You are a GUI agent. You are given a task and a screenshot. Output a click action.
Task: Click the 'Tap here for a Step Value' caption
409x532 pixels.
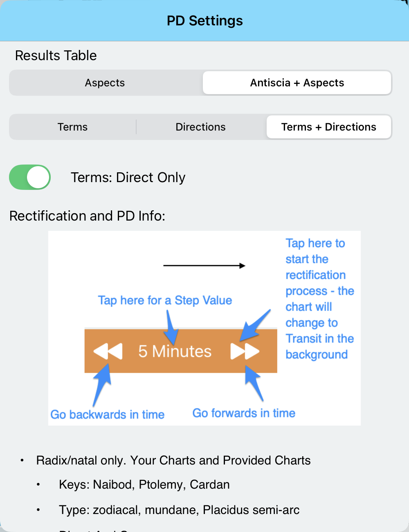tap(165, 300)
